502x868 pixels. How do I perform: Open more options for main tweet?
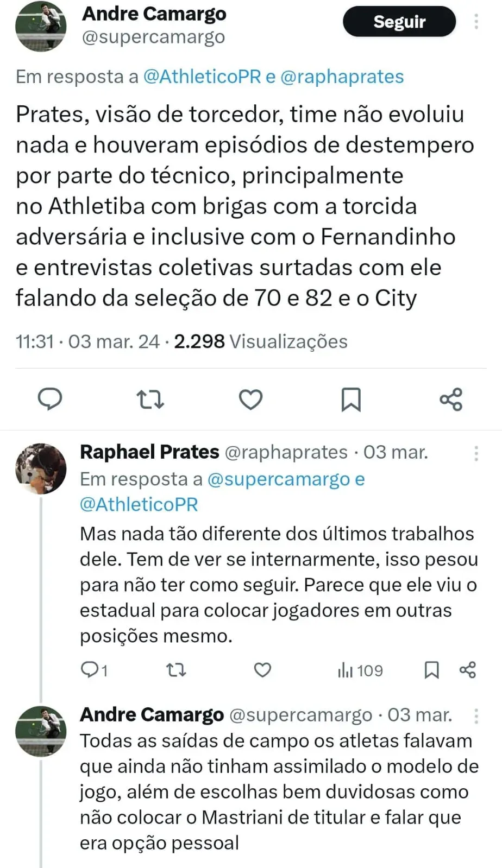click(476, 21)
